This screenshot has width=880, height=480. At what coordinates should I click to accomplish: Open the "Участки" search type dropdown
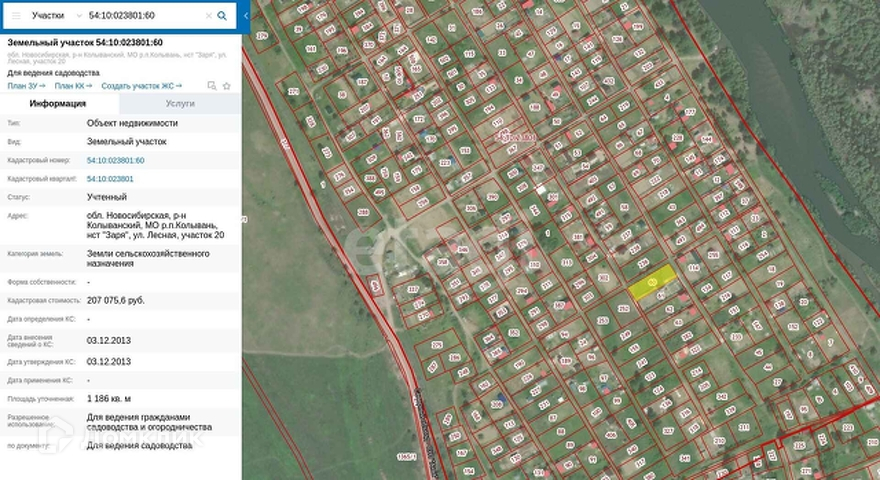click(57, 16)
